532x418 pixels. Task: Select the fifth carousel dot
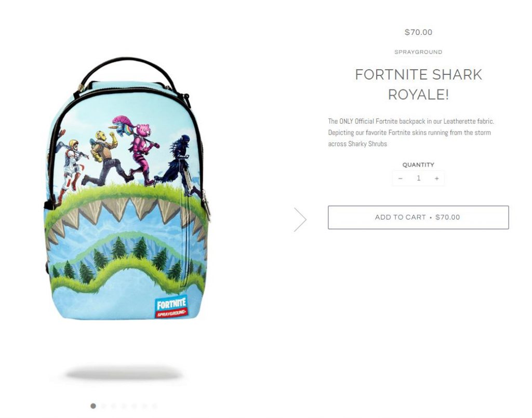[134, 406]
